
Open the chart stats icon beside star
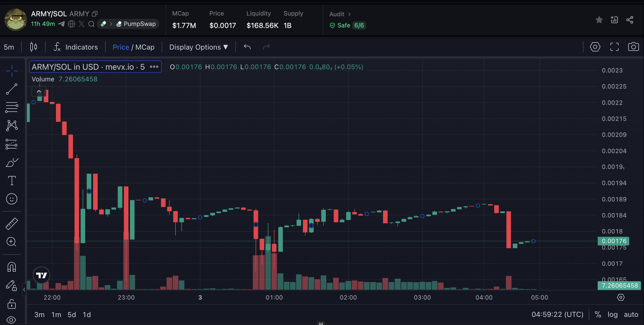pos(614,20)
